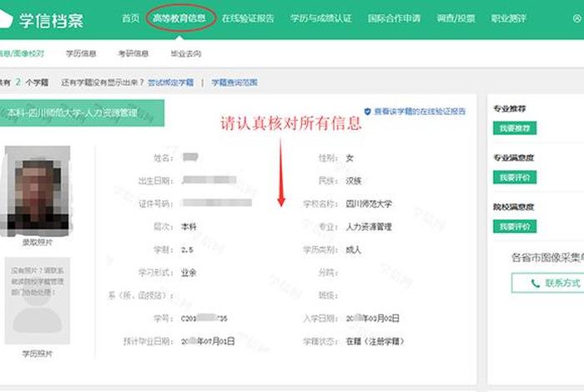The height and width of the screenshot is (392, 584).
Task: Click the phone icon on 联系方式
Action: [x=535, y=284]
